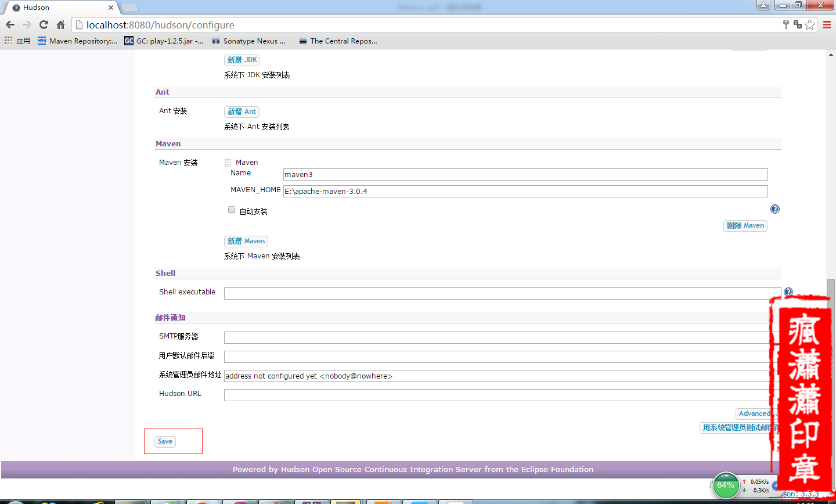The image size is (836, 504).
Task: Click the 新增 JDK button
Action: pyautogui.click(x=242, y=60)
